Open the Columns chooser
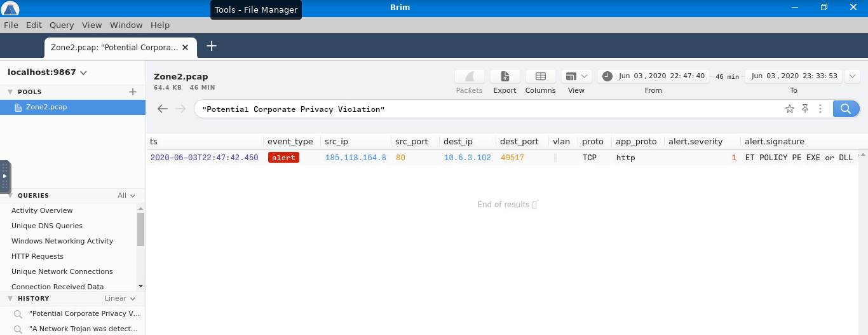The width and height of the screenshot is (868, 335). click(541, 76)
